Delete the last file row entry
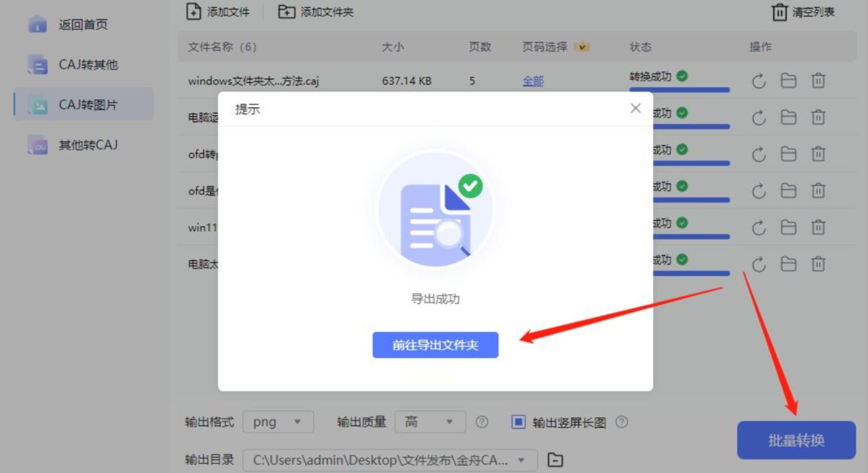Viewport: 868px width, 473px height. coord(818,264)
